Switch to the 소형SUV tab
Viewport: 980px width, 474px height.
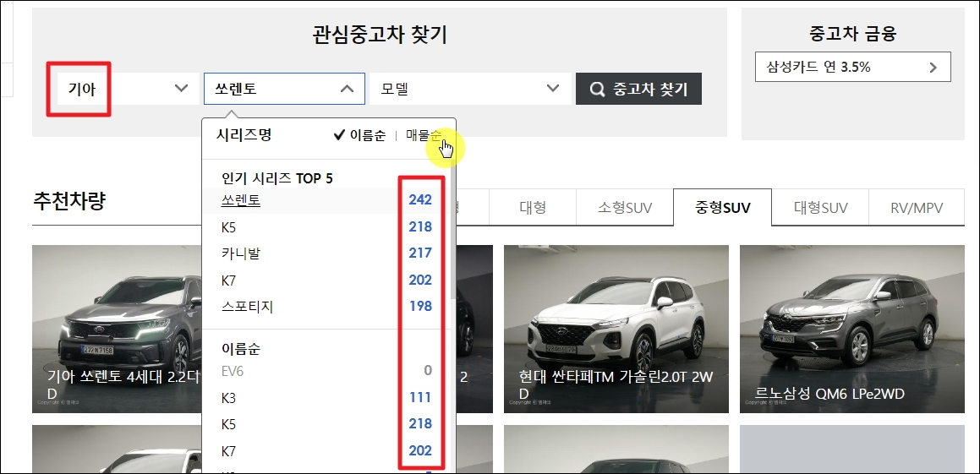pyautogui.click(x=624, y=207)
